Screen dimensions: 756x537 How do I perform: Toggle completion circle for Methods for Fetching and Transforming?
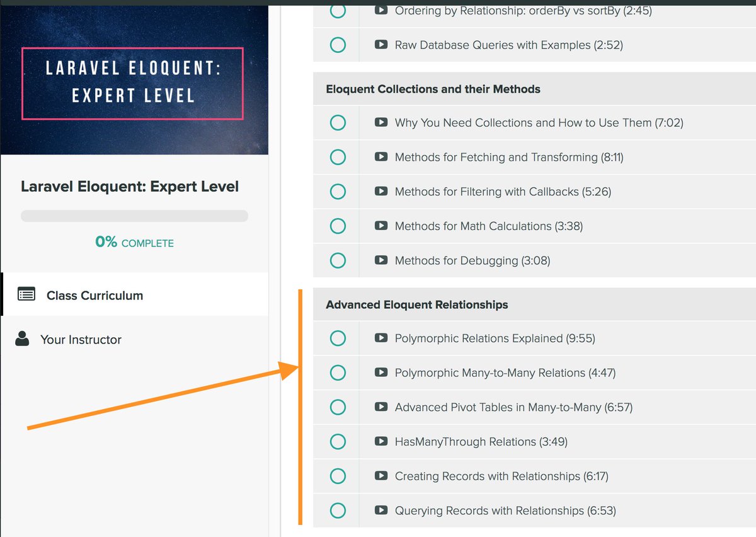coord(338,157)
